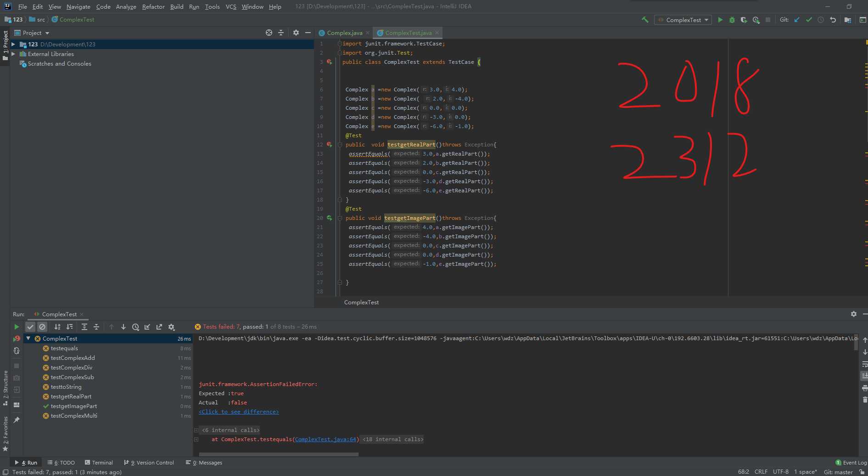Image resolution: width=868 pixels, height=476 pixels.
Task: Expand the External Libraries node
Action: point(14,54)
